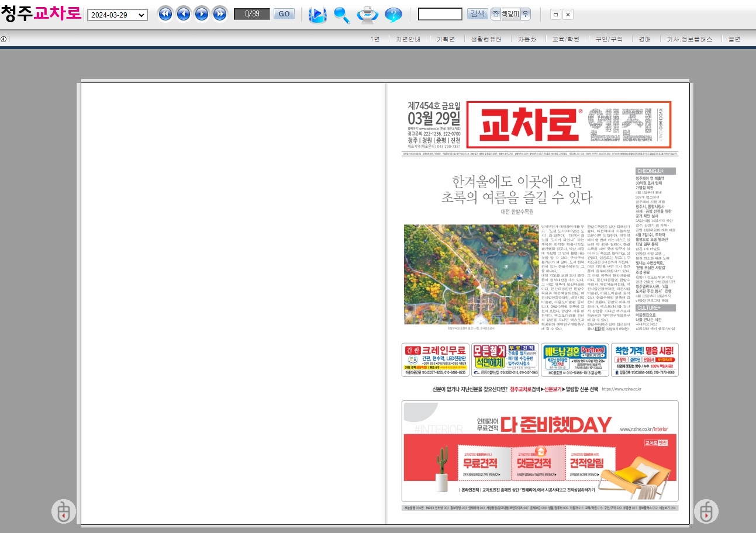
Task: Click the 청주교차로 logo
Action: tap(40, 13)
